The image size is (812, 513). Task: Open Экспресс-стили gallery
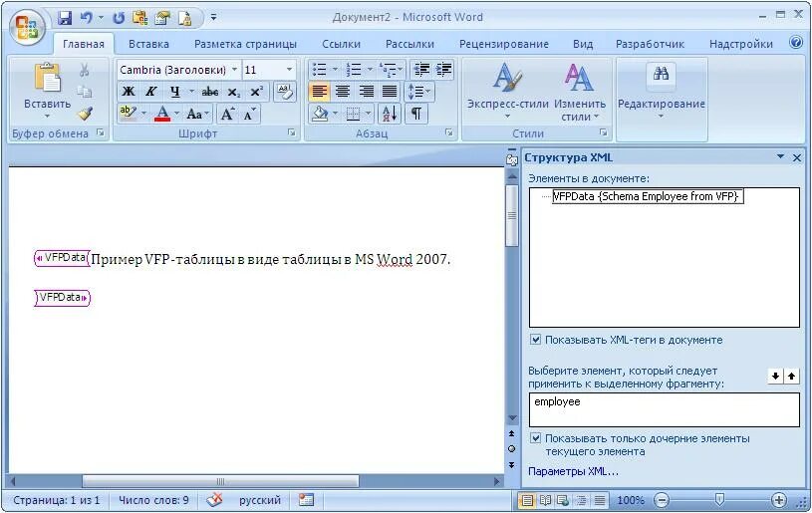507,91
